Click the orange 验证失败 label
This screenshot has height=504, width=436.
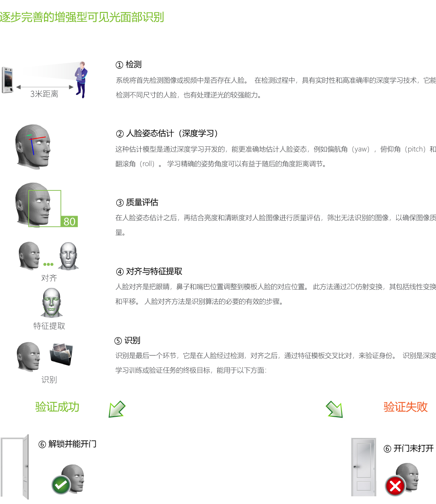406,407
